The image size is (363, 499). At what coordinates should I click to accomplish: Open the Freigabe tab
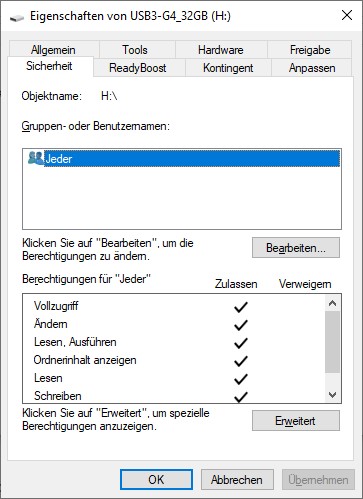click(x=310, y=50)
